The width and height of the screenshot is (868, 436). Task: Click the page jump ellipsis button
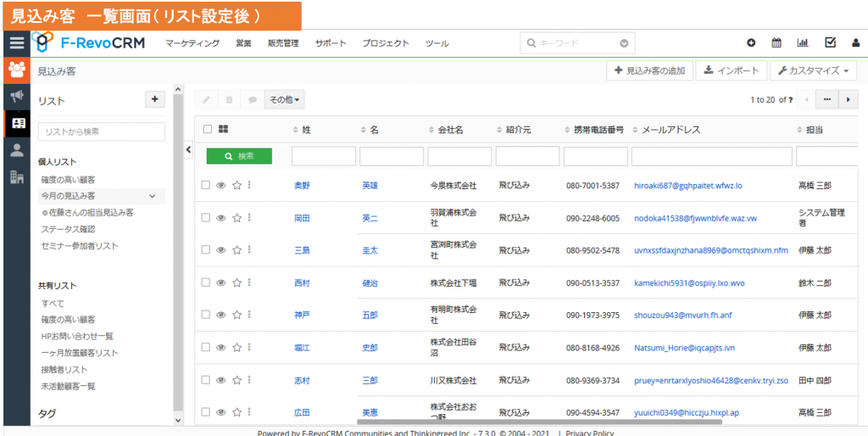(827, 100)
